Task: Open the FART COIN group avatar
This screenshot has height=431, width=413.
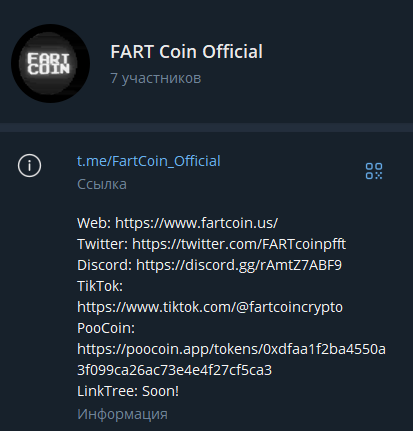Action: [x=50, y=63]
